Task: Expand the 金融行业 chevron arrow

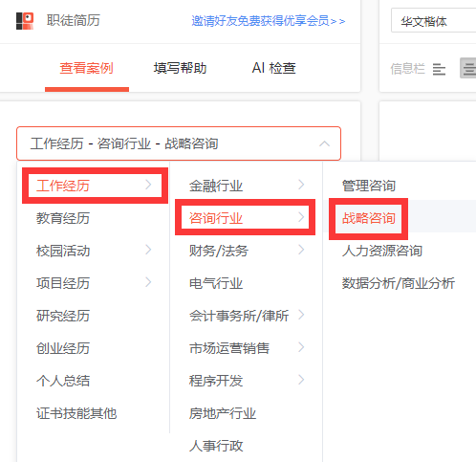Action: pyautogui.click(x=301, y=185)
